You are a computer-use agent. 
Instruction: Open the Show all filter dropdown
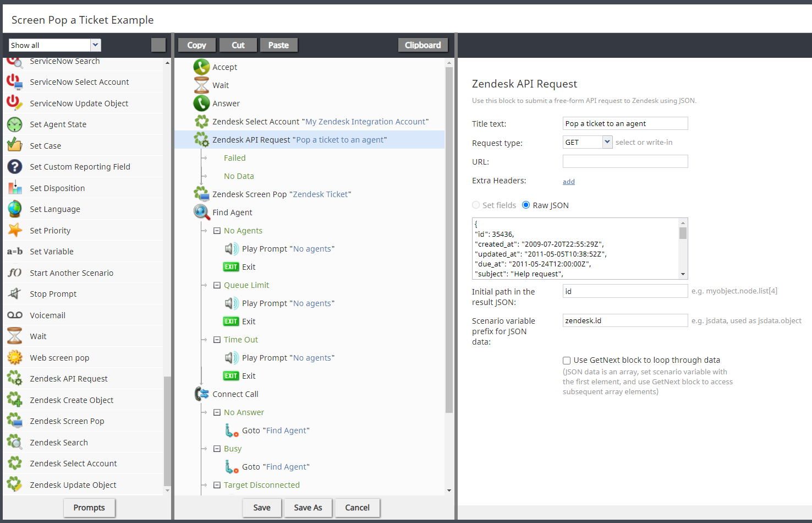95,45
